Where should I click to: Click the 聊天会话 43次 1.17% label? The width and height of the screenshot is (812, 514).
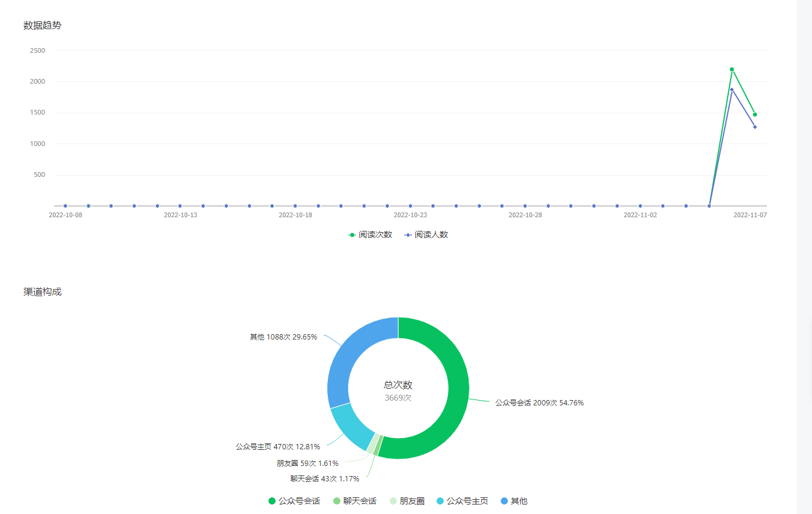[324, 478]
